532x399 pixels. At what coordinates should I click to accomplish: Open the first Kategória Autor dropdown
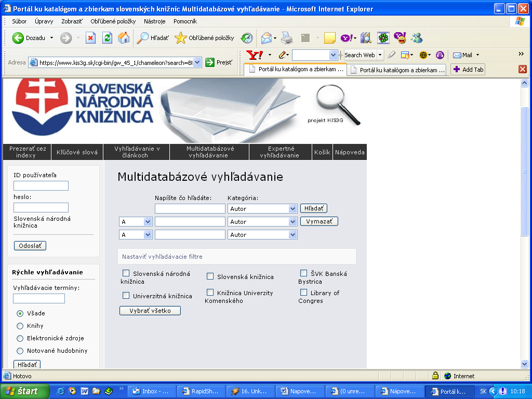[x=292, y=209]
